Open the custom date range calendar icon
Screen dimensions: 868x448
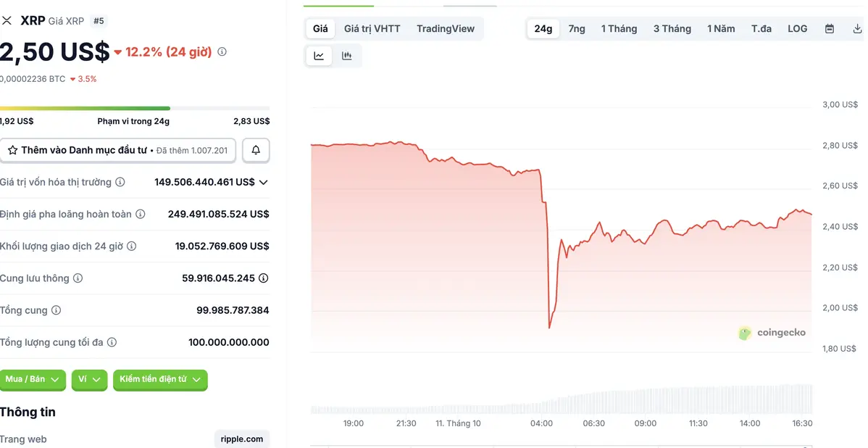pos(829,28)
